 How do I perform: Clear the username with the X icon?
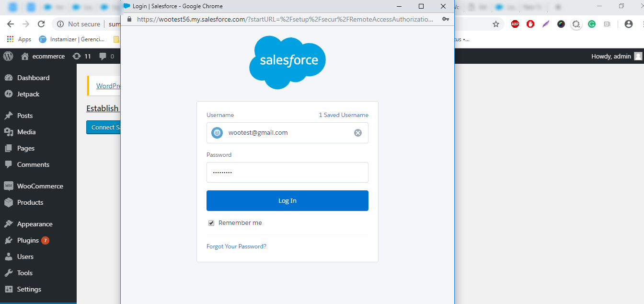click(x=358, y=133)
